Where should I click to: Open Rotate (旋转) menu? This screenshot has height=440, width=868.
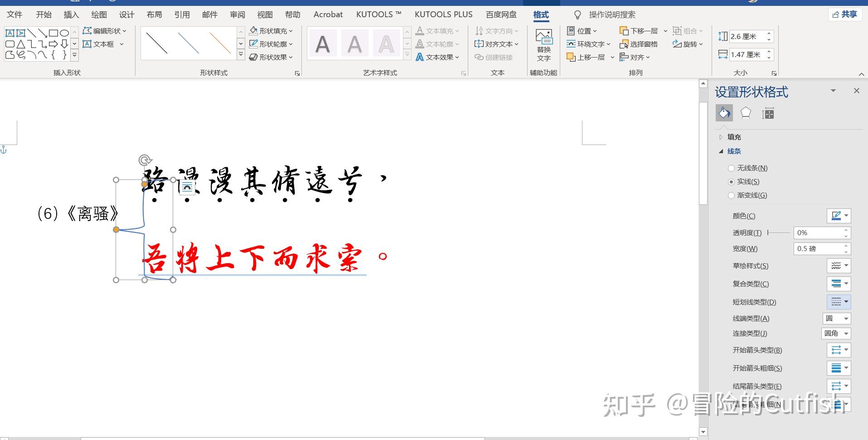coord(687,44)
